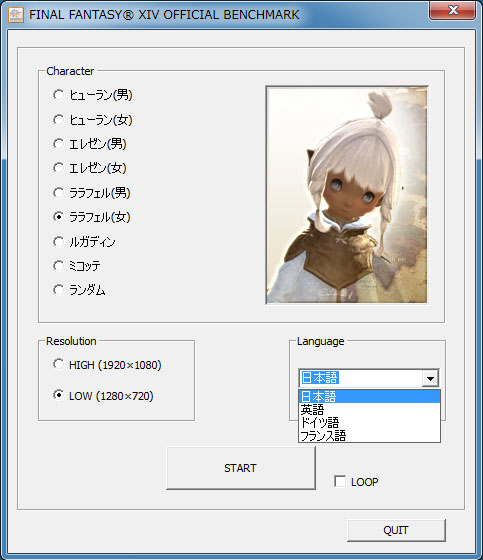The width and height of the screenshot is (483, 560).
Task: Click the Lalafell character preview image
Action: point(347,195)
